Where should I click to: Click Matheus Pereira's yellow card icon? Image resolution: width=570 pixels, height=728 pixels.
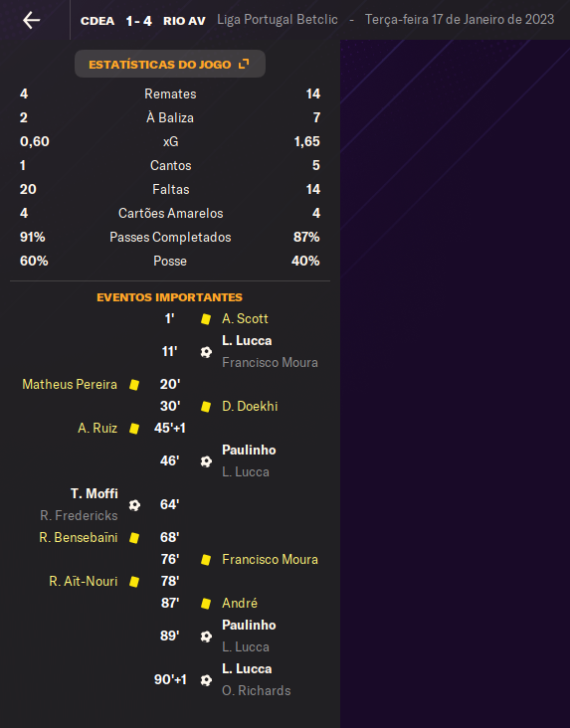134,385
